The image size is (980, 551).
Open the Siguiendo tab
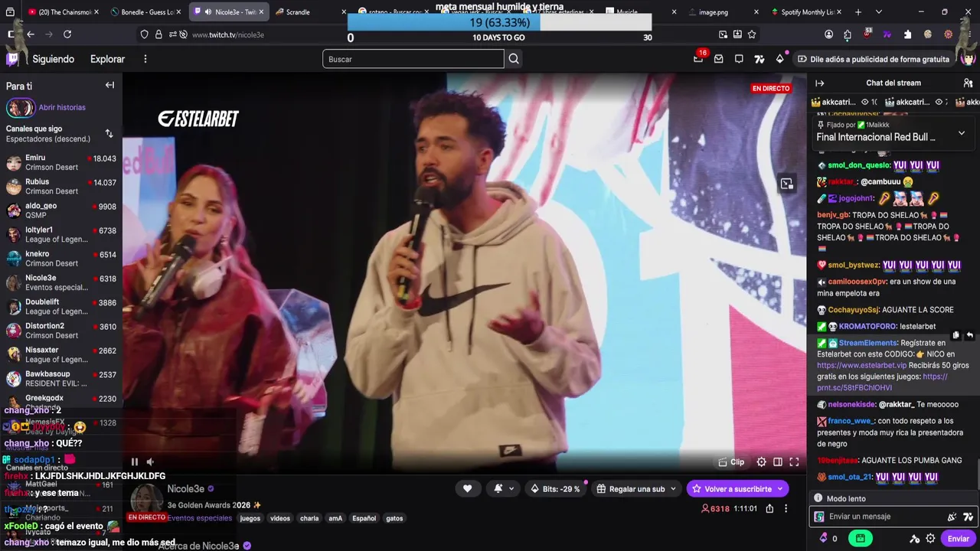point(54,59)
